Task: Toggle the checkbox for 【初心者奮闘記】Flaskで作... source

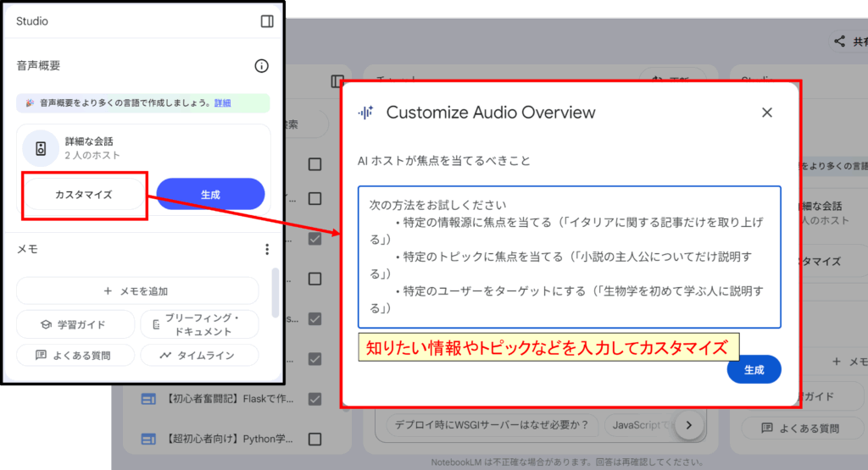Action: pos(315,399)
